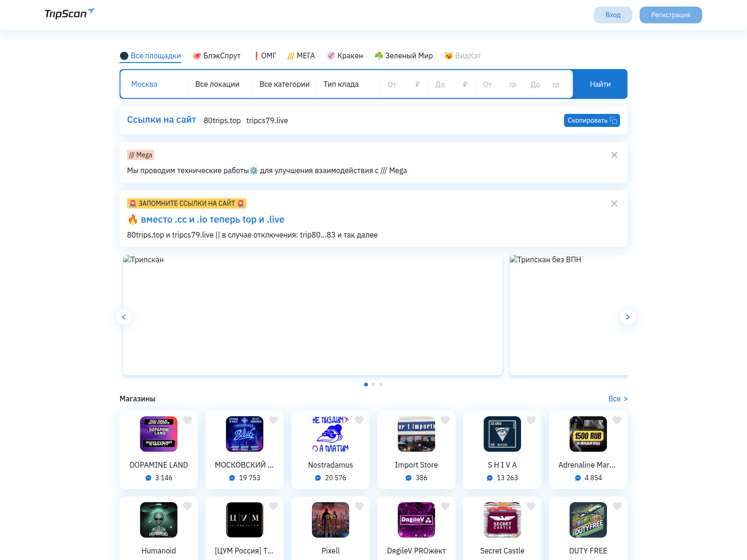
Task: Open the DяgileV PROжект shop logo
Action: (416, 520)
